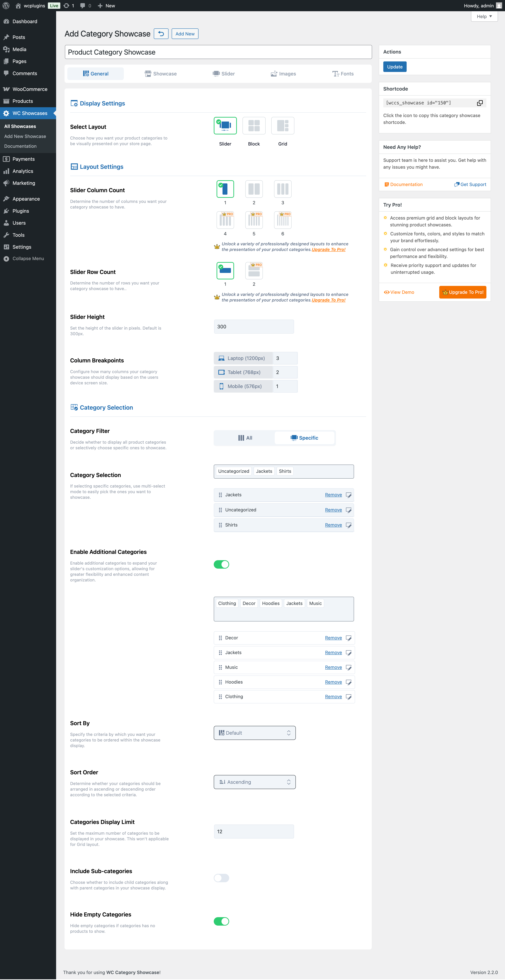Click the showcase title input field
This screenshot has height=980, width=505.
pos(218,52)
